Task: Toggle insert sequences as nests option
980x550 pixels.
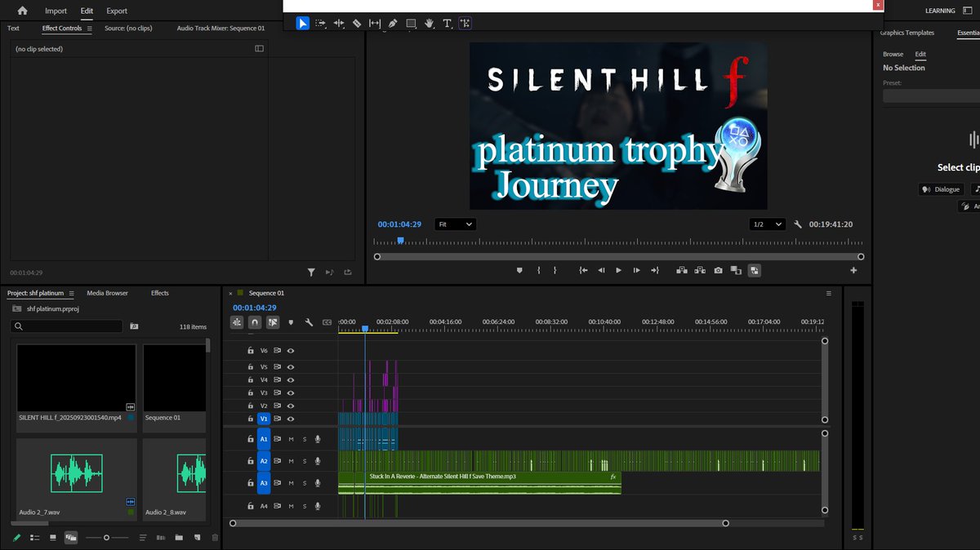Action: [x=237, y=322]
